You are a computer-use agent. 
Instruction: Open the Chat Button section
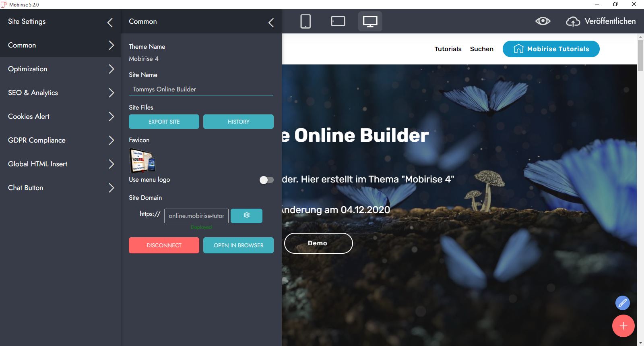coord(60,188)
